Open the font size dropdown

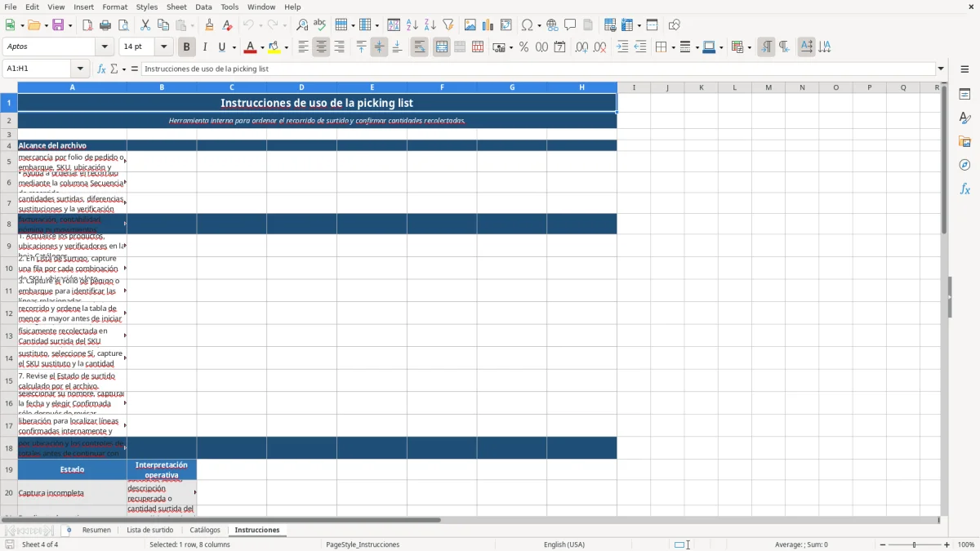click(163, 47)
